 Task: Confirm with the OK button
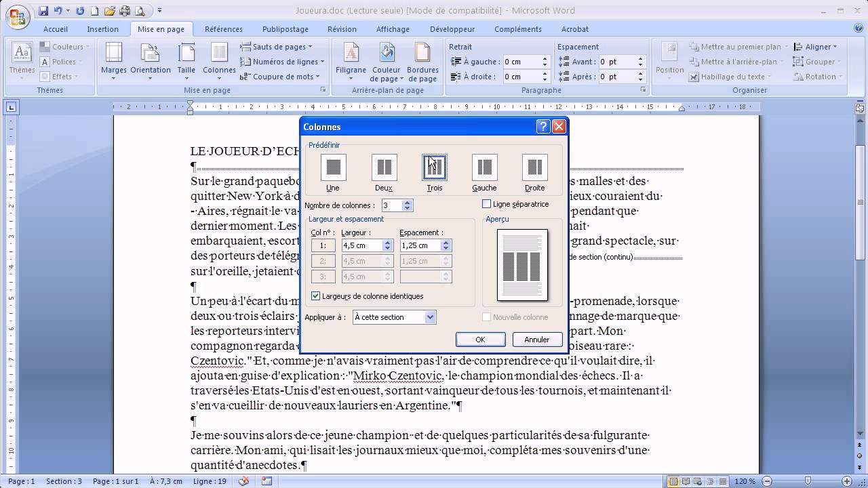480,340
